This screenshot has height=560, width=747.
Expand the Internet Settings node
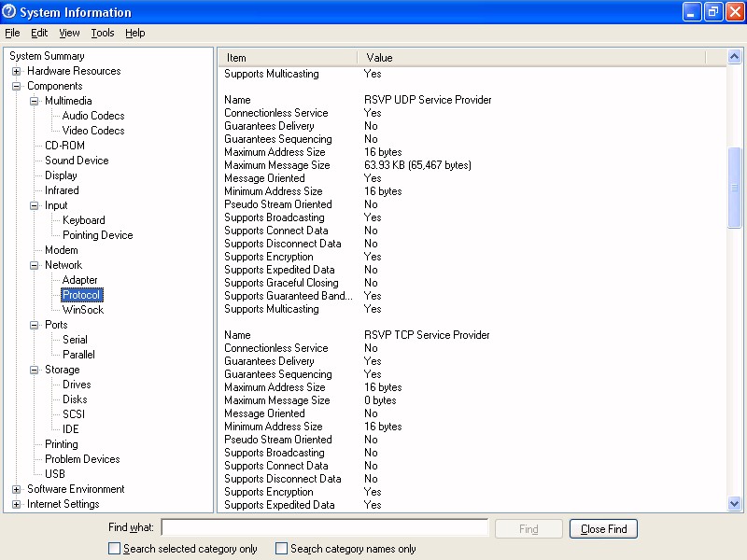(16, 504)
